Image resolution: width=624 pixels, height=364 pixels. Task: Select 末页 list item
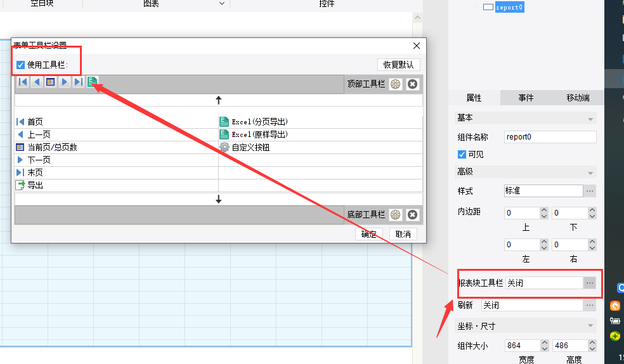(x=116, y=172)
